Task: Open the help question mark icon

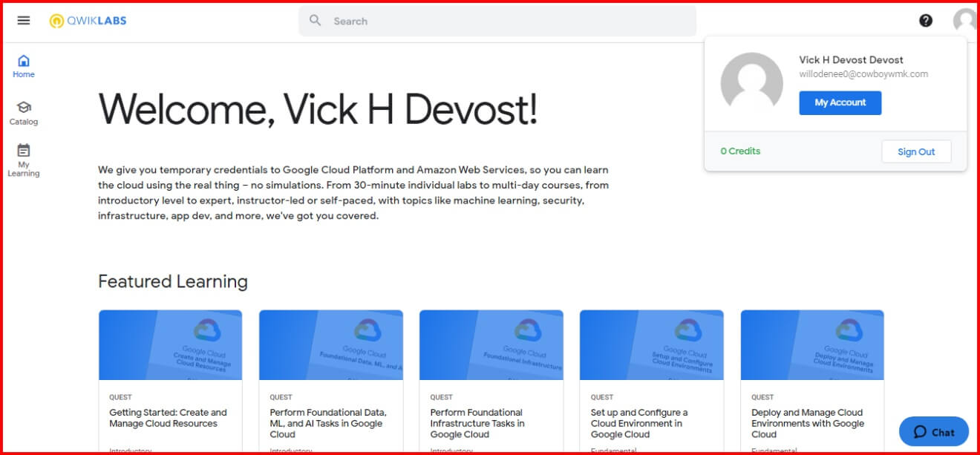Action: (x=926, y=21)
